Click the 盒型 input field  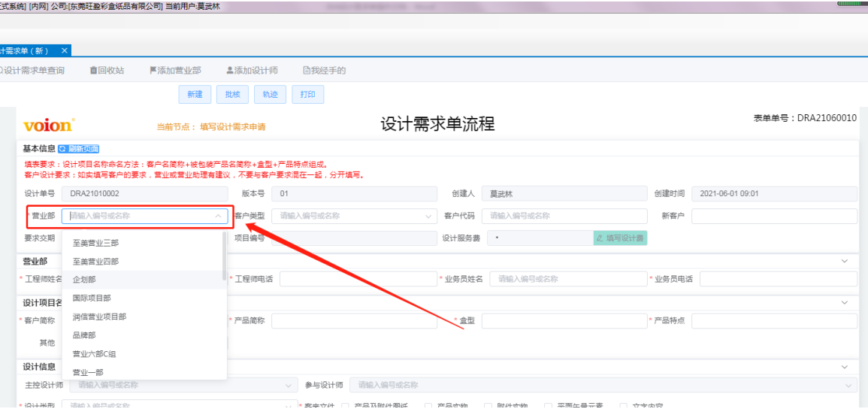click(564, 320)
